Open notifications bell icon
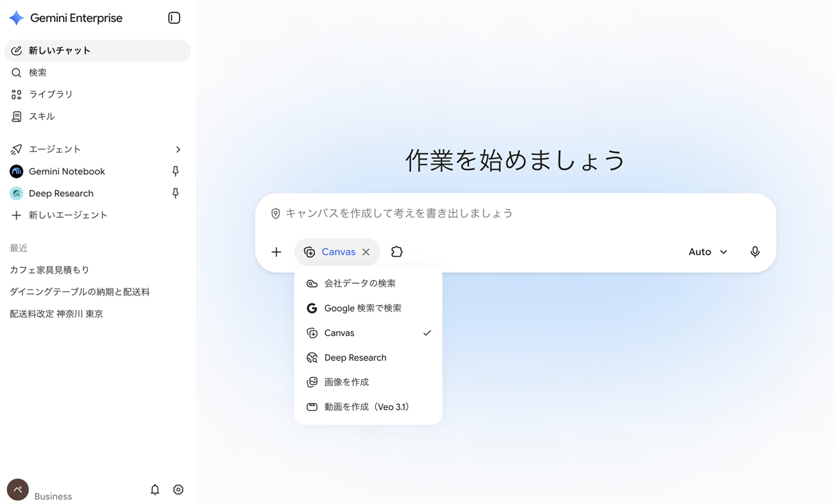 pyautogui.click(x=155, y=490)
